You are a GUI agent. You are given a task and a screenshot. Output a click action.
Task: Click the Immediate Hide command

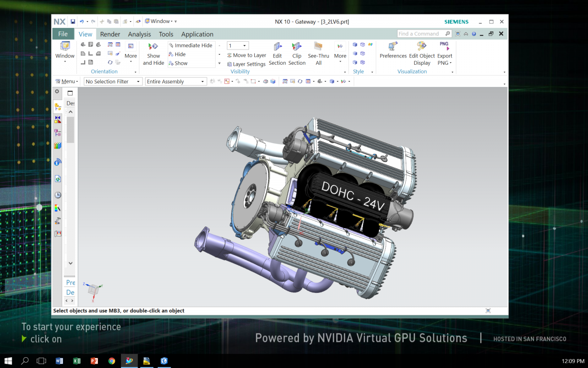(190, 45)
